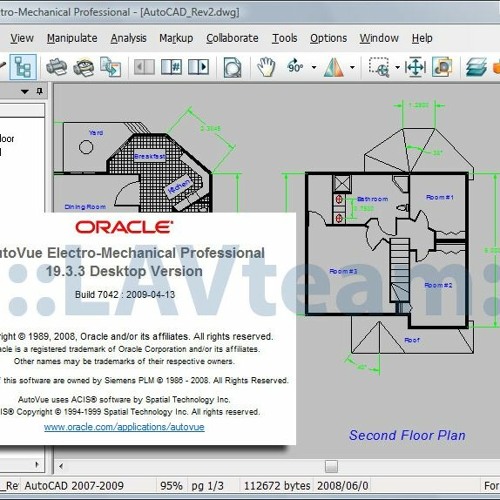
Task: Click the Rotate view page icon
Action: (232, 67)
